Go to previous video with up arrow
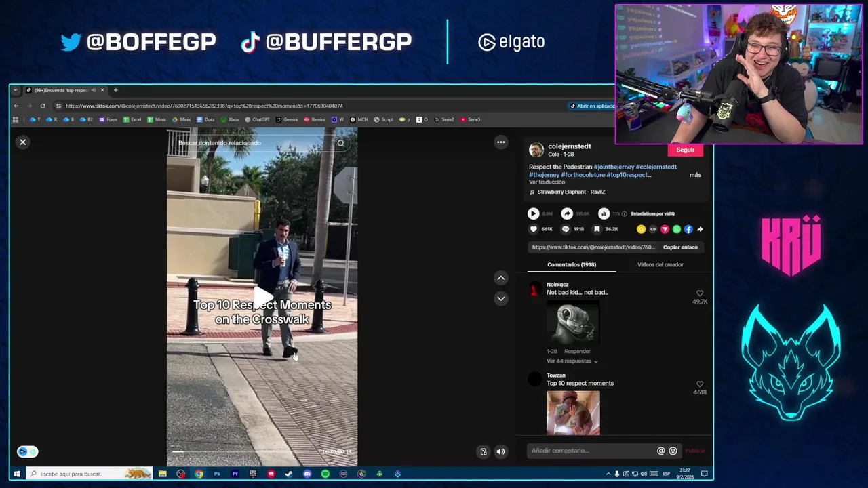This screenshot has width=868, height=488. pos(500,278)
